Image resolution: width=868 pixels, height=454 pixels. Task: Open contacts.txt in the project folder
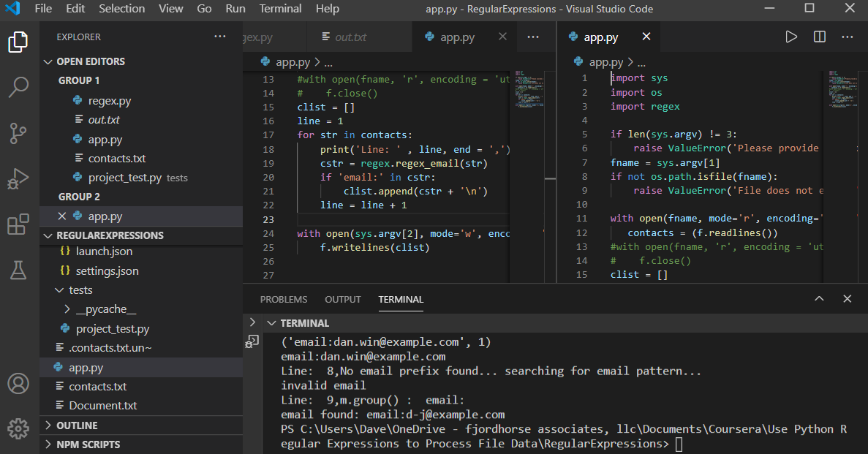pyautogui.click(x=97, y=386)
